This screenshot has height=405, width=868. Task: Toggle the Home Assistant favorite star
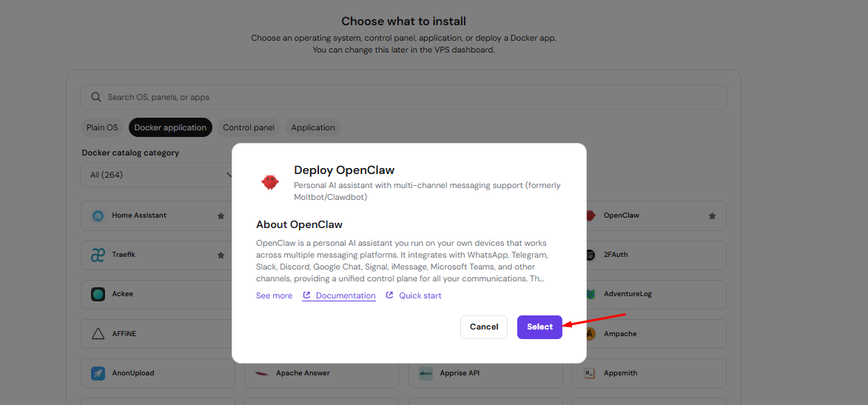pyautogui.click(x=221, y=216)
